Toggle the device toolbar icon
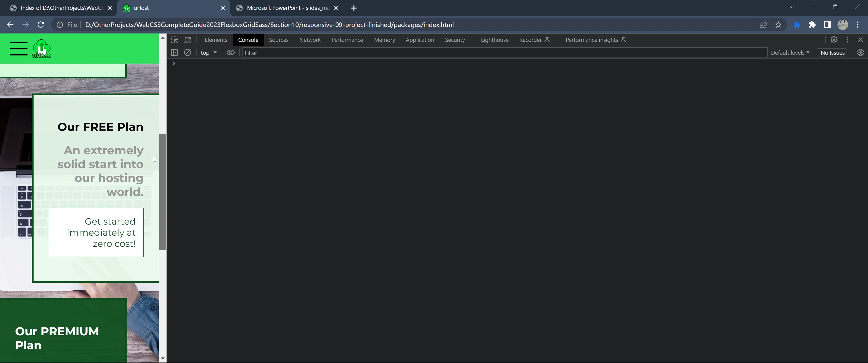 [188, 40]
